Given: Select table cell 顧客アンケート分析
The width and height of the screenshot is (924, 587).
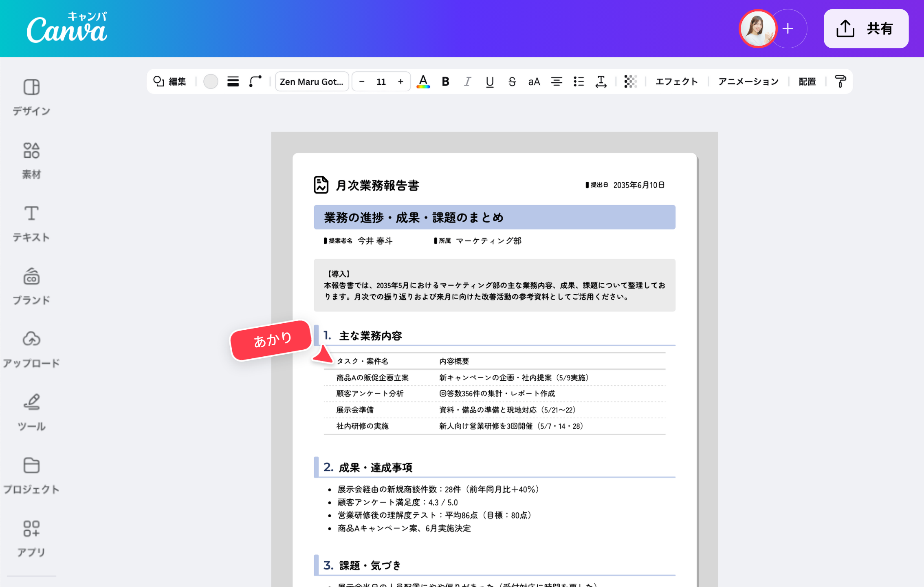Looking at the screenshot, I should coord(370,393).
